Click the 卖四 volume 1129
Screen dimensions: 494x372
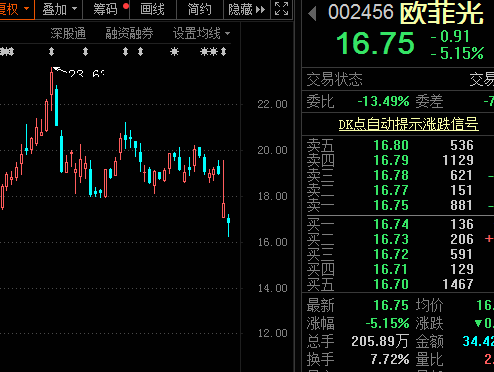tap(458, 160)
